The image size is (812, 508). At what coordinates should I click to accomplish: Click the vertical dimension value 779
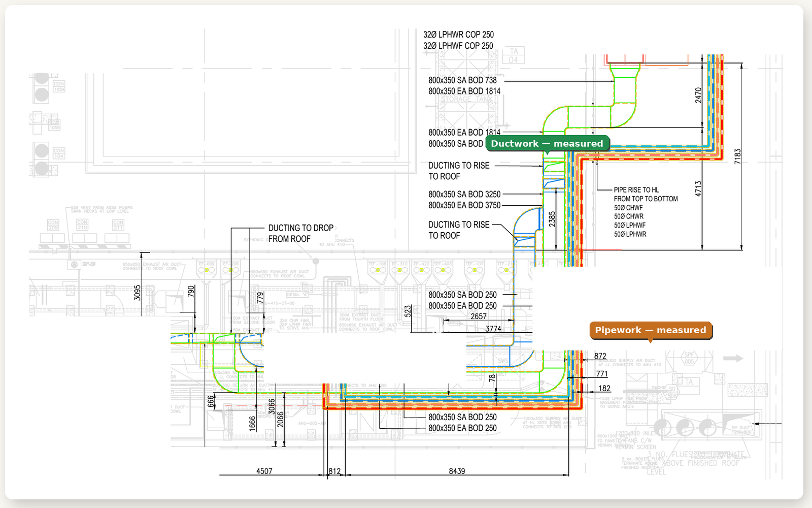click(x=260, y=298)
